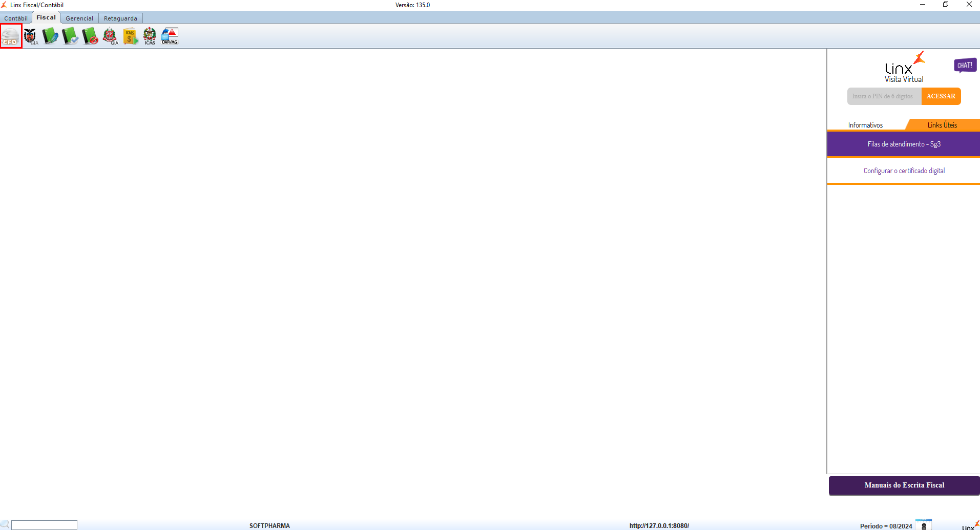Switch to the Gerencial tab
Screen dimensions: 980x530
79,18
